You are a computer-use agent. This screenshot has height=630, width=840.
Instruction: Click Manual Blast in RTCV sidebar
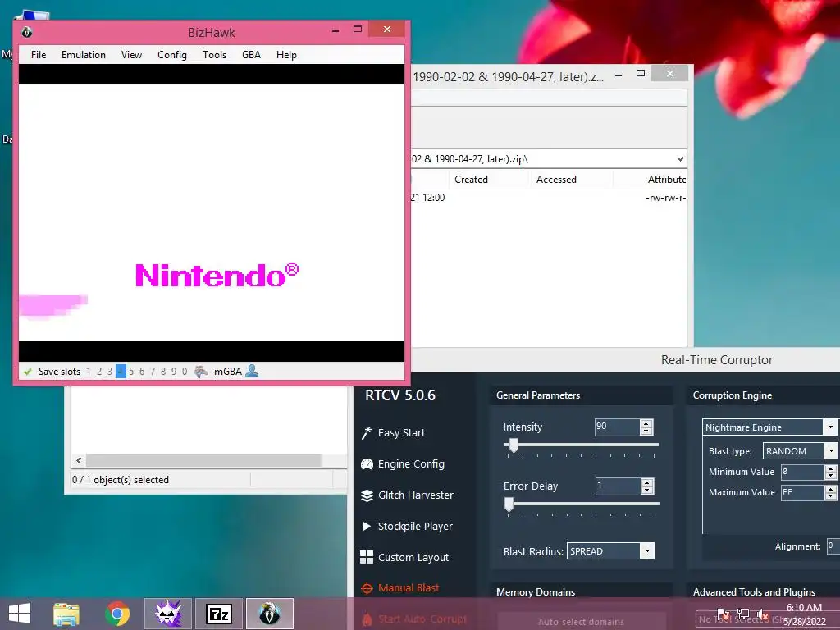(400, 588)
